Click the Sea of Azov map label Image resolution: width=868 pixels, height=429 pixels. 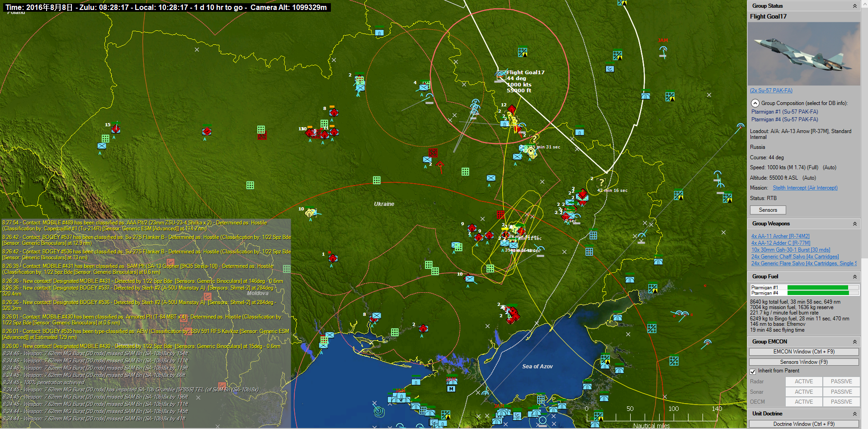[538, 367]
